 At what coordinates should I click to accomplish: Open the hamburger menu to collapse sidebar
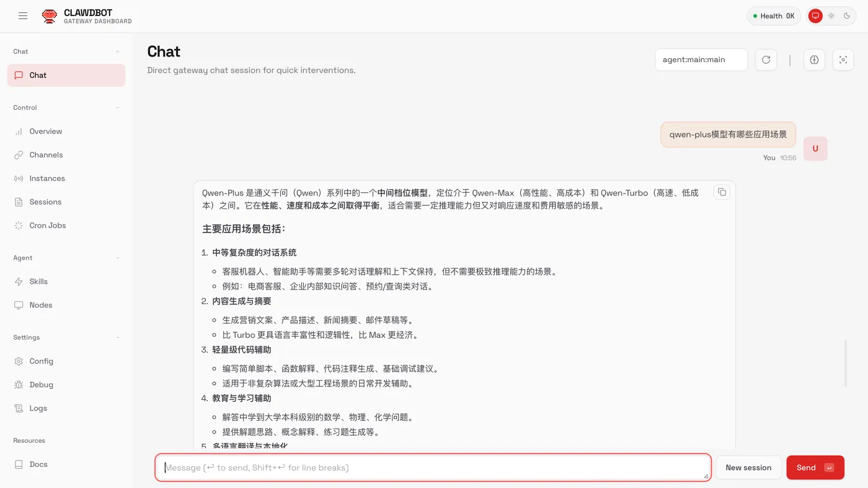point(23,16)
